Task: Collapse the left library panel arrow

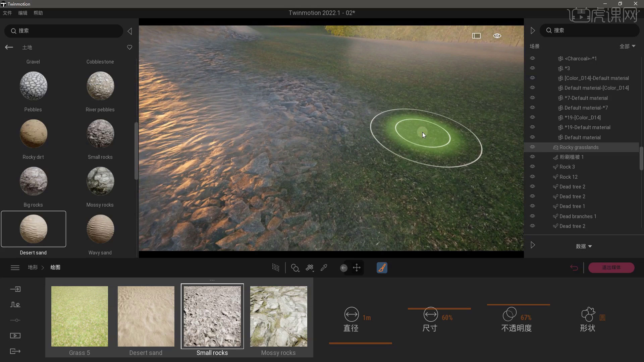Action: [130, 31]
